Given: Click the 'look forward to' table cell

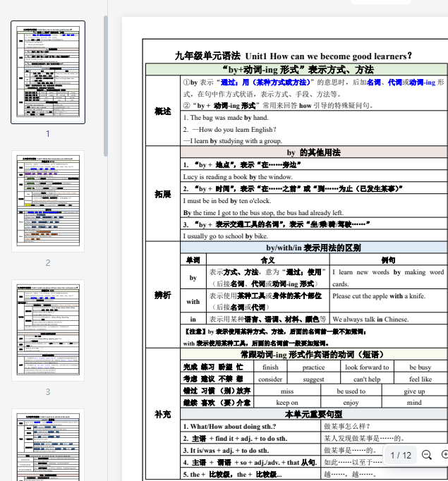Looking at the screenshot, I should tap(366, 367).
